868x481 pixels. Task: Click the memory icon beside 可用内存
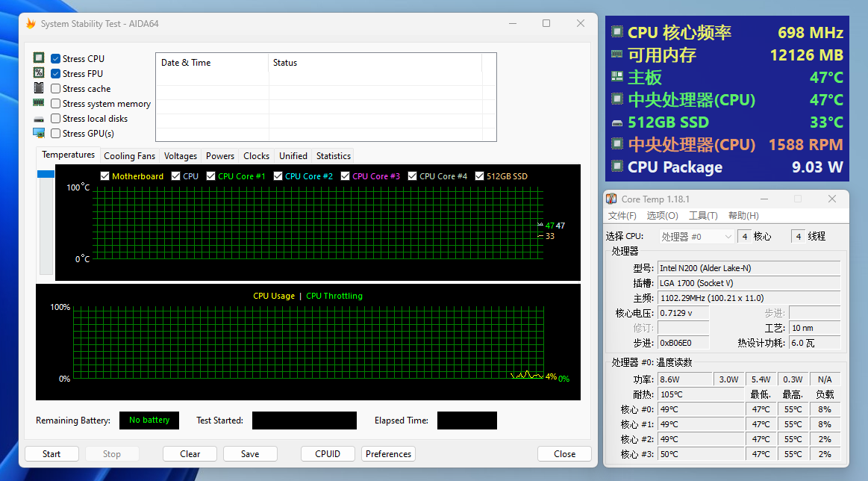click(x=616, y=54)
